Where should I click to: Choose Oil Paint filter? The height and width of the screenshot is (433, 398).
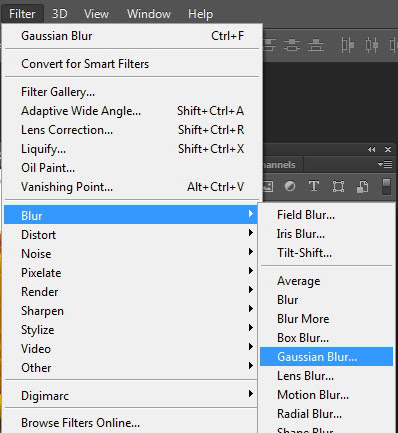tap(132, 168)
